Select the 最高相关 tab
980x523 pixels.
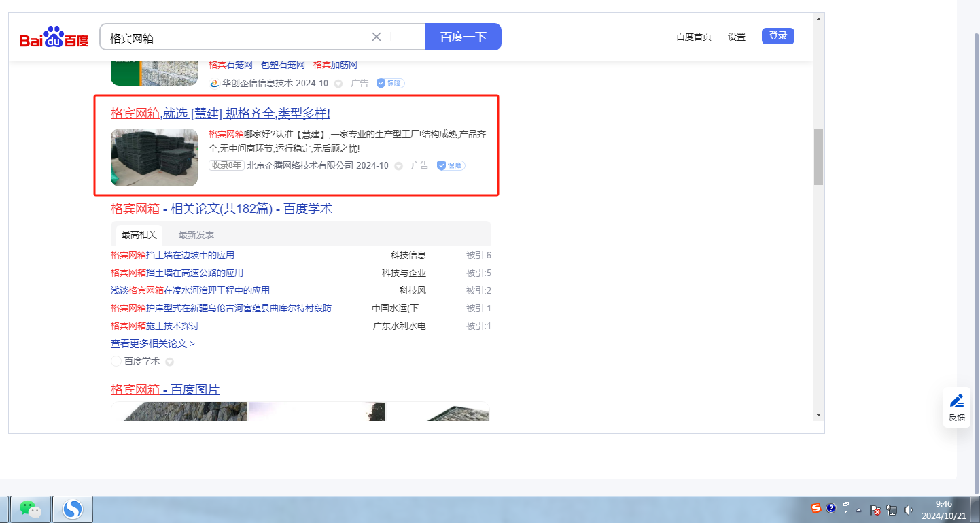coord(139,235)
